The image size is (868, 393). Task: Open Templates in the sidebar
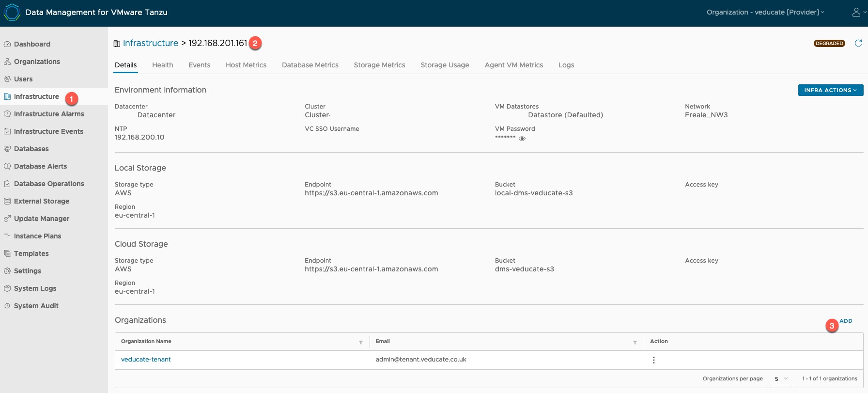pos(31,253)
